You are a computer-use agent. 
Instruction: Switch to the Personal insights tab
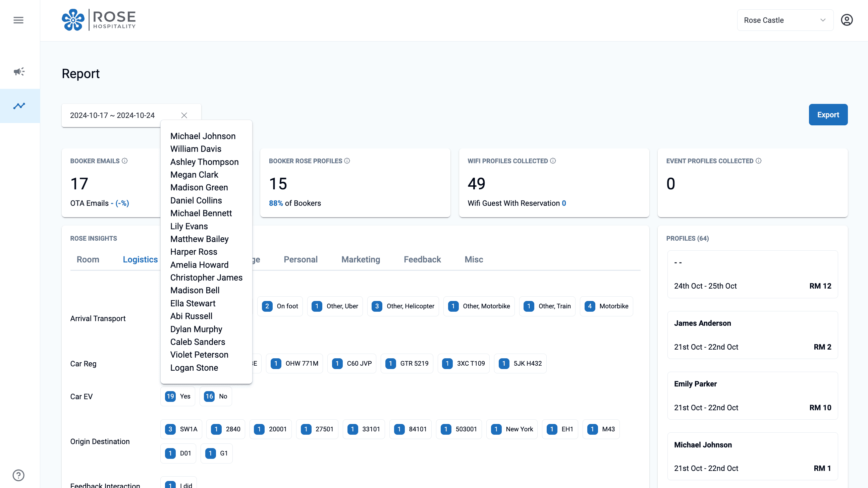click(301, 259)
